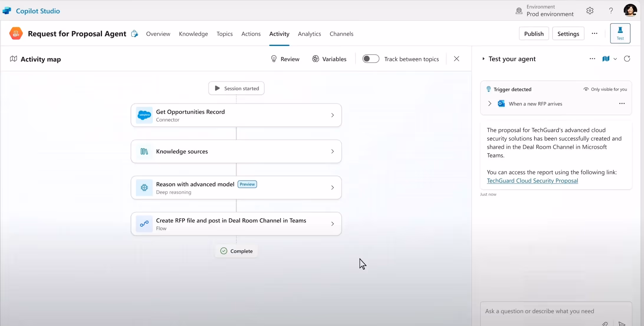Viewport: 644px width, 326px height.
Task: Click the Complete status node
Action: 236,251
